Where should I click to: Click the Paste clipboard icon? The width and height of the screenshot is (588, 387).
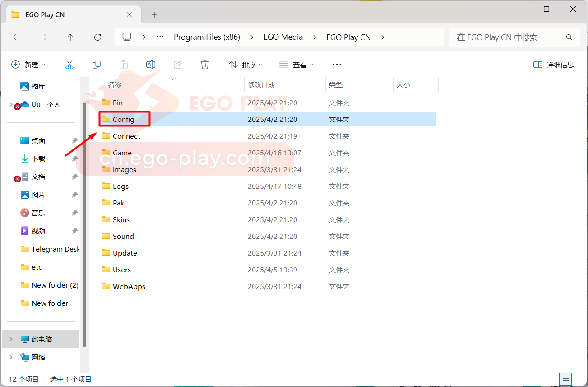pos(124,65)
